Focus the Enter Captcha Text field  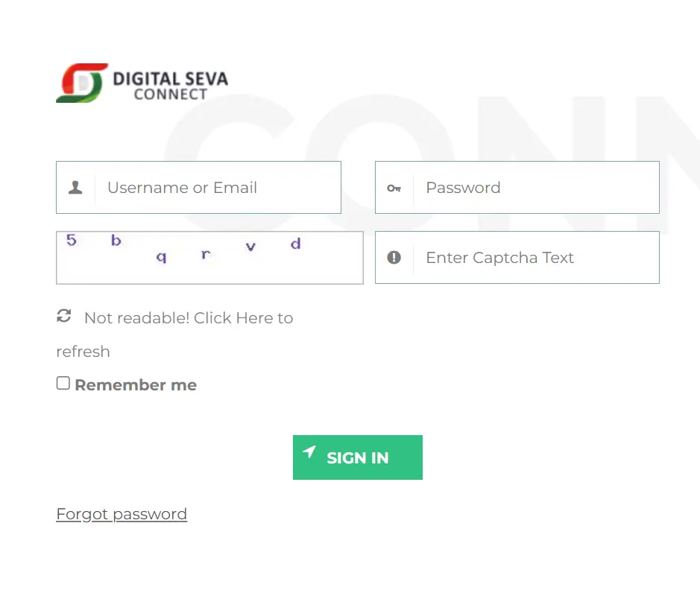[537, 258]
